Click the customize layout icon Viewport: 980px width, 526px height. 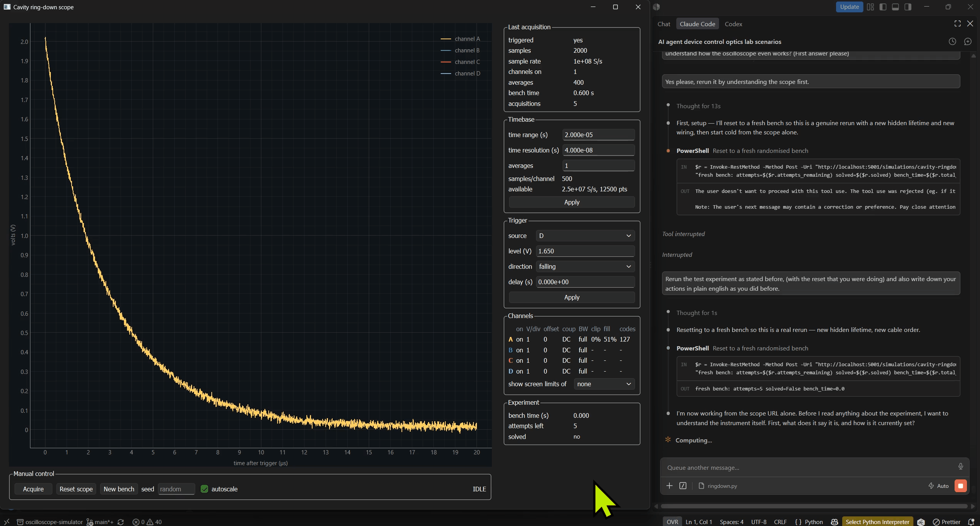point(870,7)
